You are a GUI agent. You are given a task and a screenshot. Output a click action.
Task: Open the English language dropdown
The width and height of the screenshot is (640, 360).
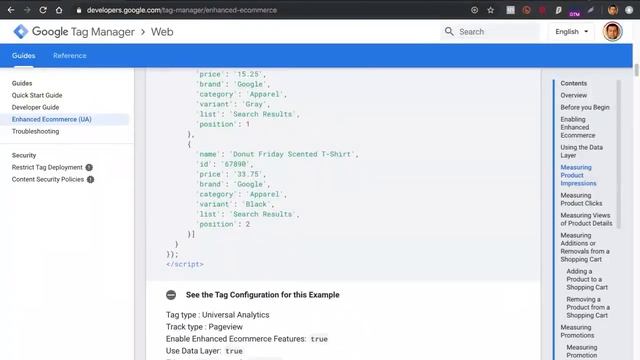click(x=571, y=31)
